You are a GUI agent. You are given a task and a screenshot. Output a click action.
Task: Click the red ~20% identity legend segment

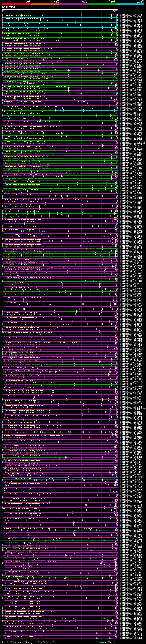coord(16,4)
